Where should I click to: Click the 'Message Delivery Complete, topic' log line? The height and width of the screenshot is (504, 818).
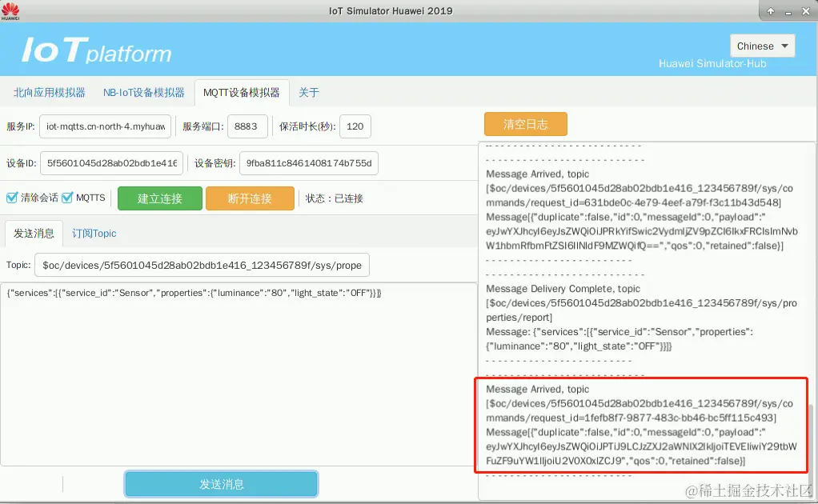pyautogui.click(x=563, y=289)
